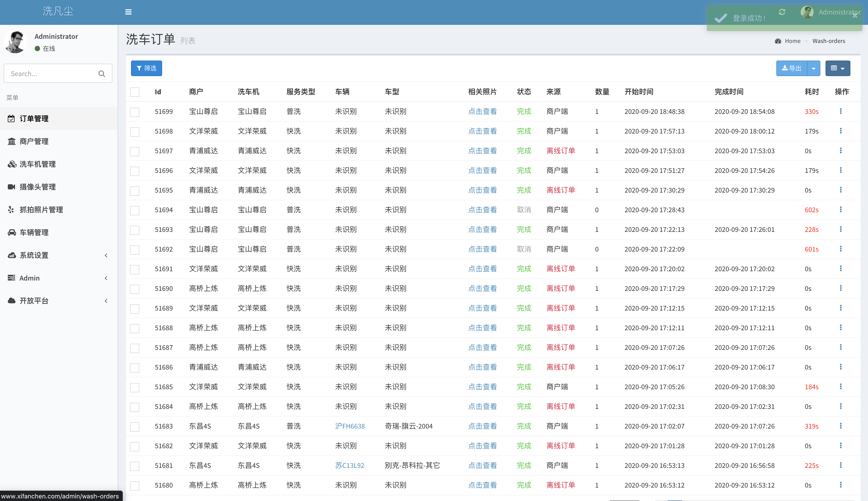Viewport: 868px width, 501px height.
Task: Select start time 2020-09-20 18:48:38
Action: (x=655, y=112)
